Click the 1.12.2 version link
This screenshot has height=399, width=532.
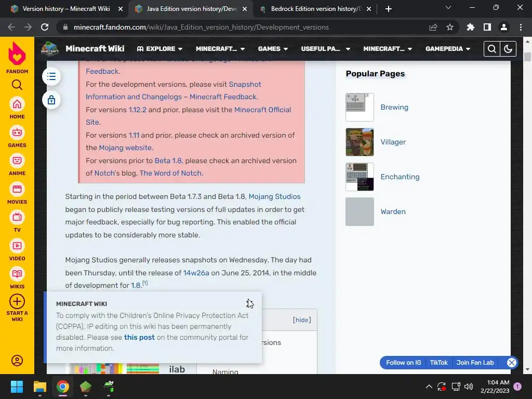pyautogui.click(x=137, y=110)
